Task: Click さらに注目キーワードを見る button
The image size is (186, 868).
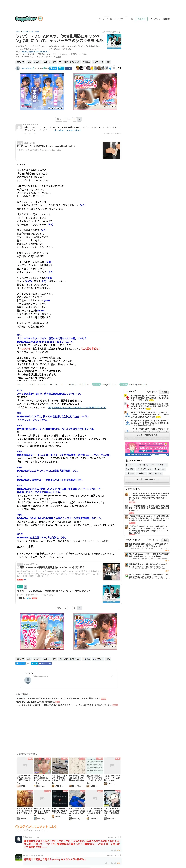Action: coord(147,479)
